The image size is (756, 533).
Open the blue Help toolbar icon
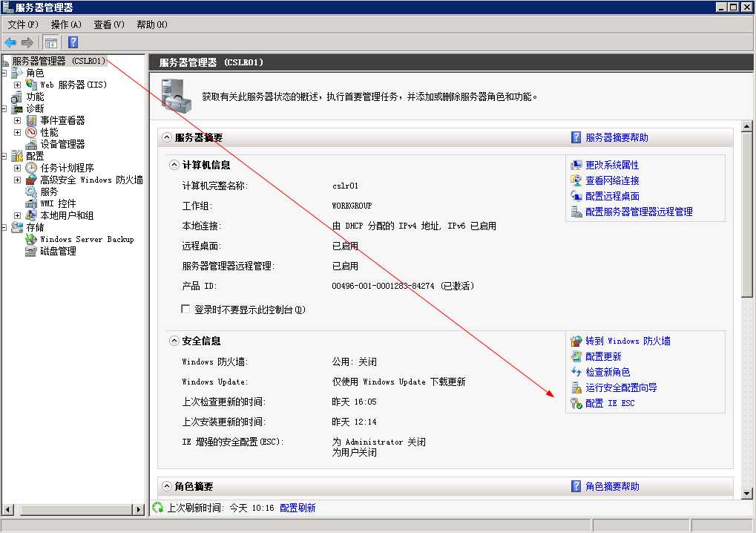(x=73, y=42)
